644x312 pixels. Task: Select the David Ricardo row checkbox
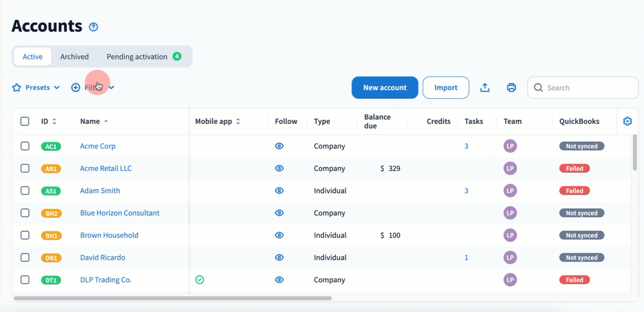coord(25,258)
